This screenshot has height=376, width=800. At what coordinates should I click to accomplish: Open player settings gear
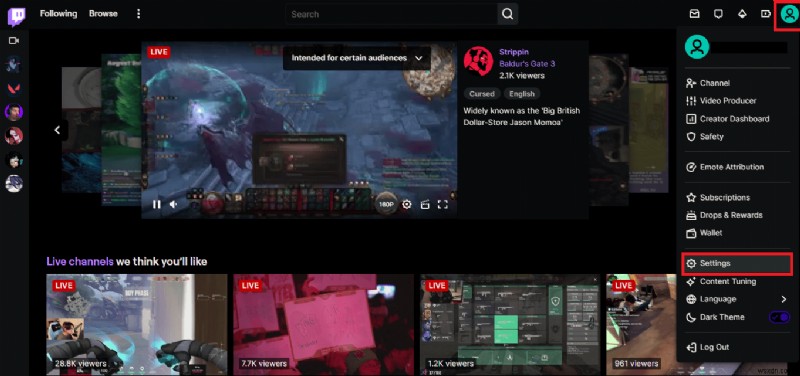pos(407,205)
